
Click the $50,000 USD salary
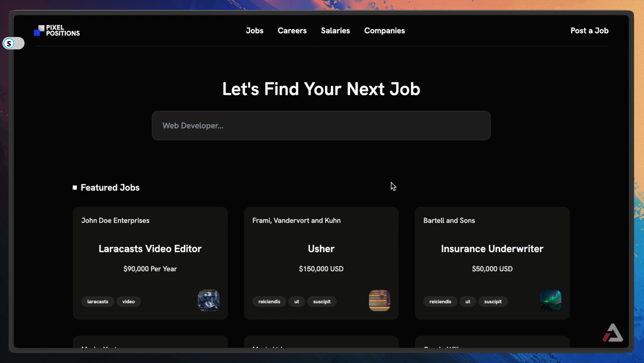coord(492,269)
